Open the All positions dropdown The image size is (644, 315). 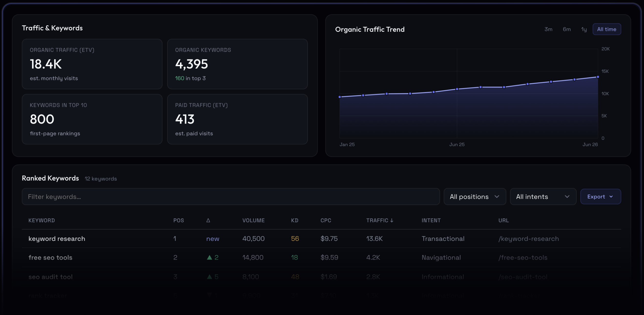475,197
